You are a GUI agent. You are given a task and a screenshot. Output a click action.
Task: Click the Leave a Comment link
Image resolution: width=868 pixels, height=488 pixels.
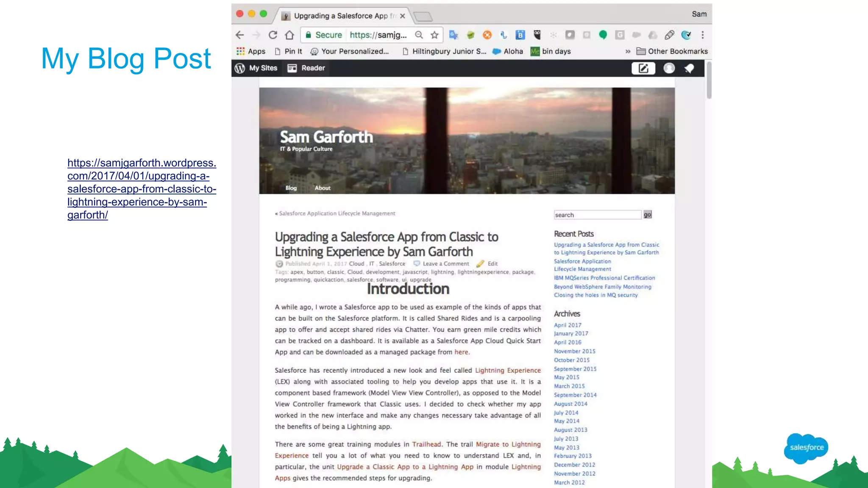pos(445,263)
